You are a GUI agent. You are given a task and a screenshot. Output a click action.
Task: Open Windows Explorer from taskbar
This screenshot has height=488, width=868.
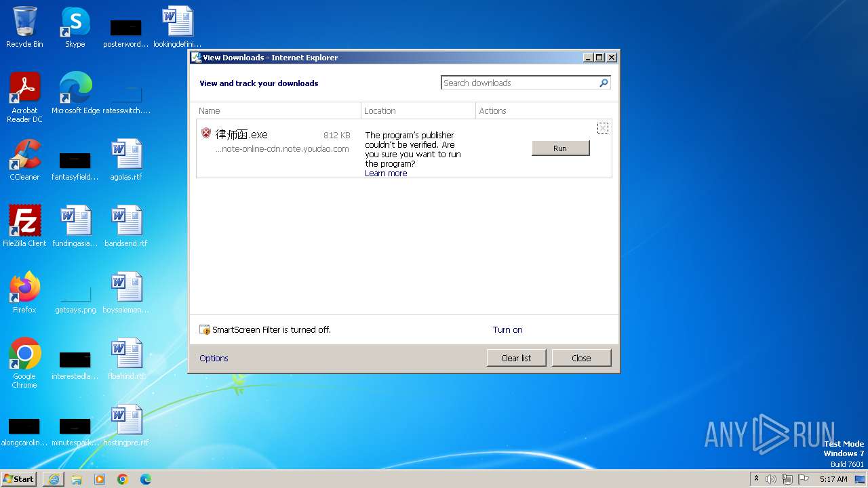point(77,479)
